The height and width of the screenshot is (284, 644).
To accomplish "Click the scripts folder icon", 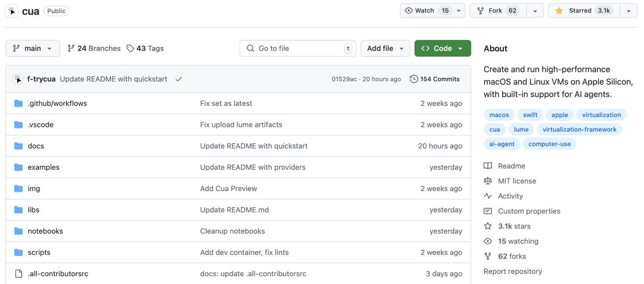I will [x=18, y=252].
